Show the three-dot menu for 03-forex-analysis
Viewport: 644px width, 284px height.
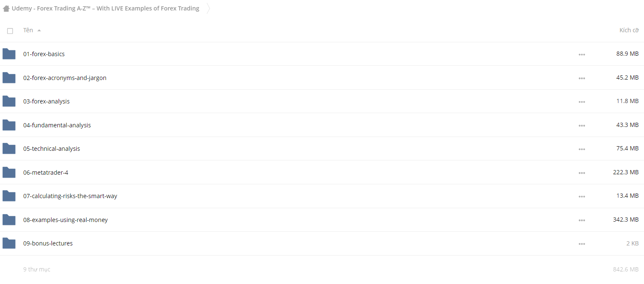pos(582,102)
